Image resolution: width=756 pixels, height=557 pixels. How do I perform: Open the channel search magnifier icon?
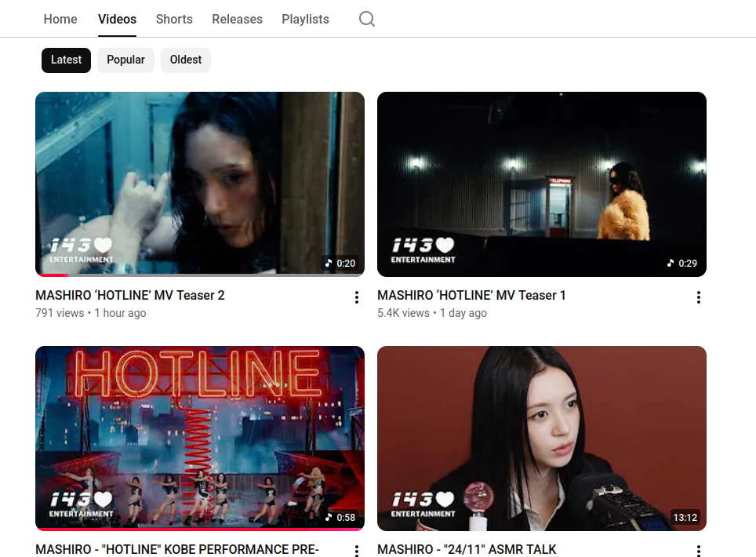click(x=367, y=20)
